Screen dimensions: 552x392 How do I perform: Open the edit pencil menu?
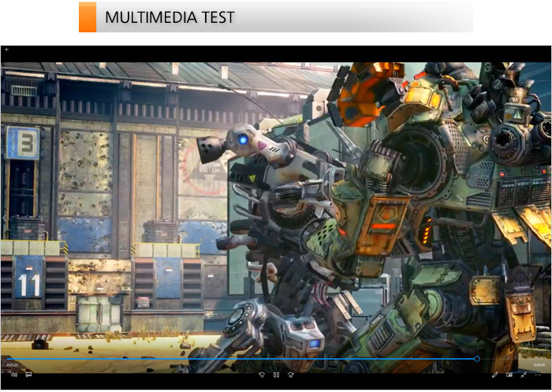(x=494, y=375)
